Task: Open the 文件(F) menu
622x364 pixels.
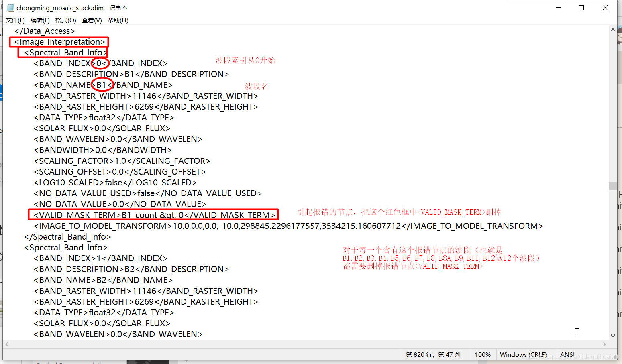Action: (15, 20)
